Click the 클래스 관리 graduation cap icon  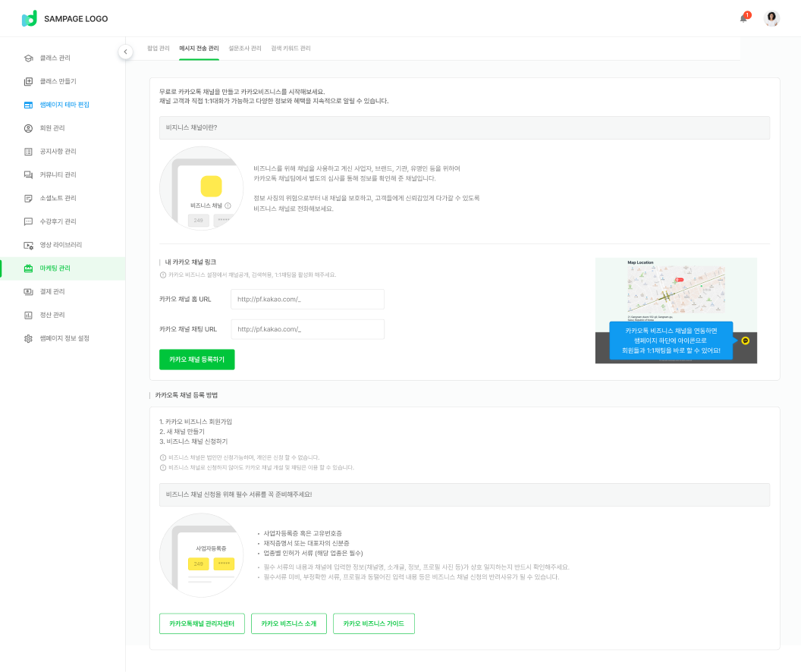click(28, 58)
